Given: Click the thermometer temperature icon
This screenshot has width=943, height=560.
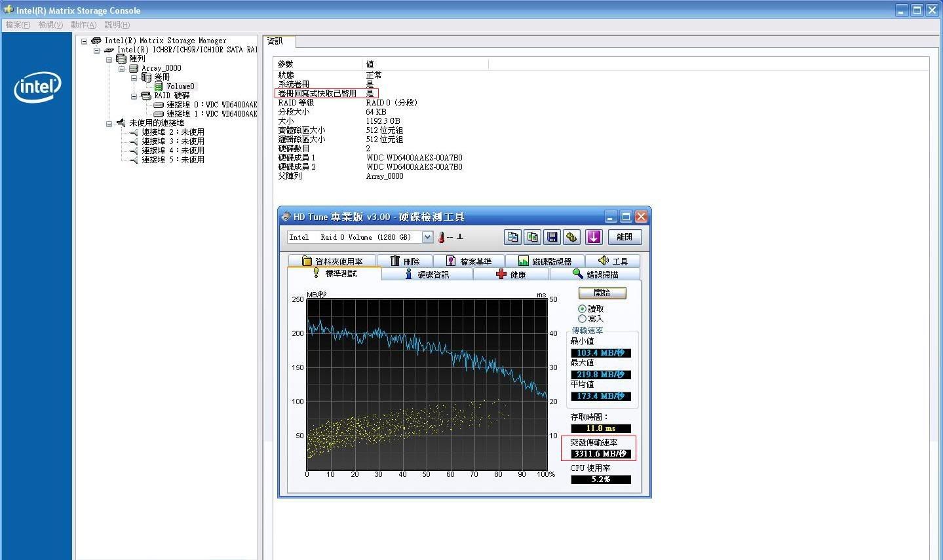Looking at the screenshot, I should pos(441,237).
